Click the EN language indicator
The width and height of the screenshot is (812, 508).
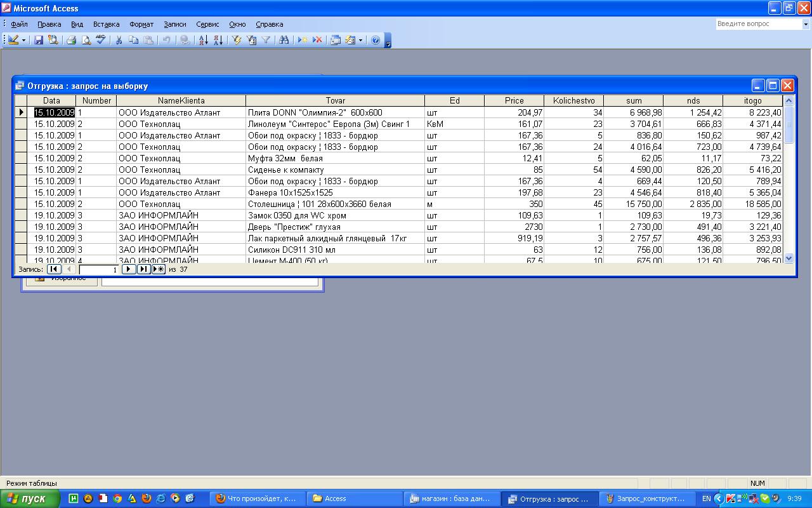pos(706,498)
